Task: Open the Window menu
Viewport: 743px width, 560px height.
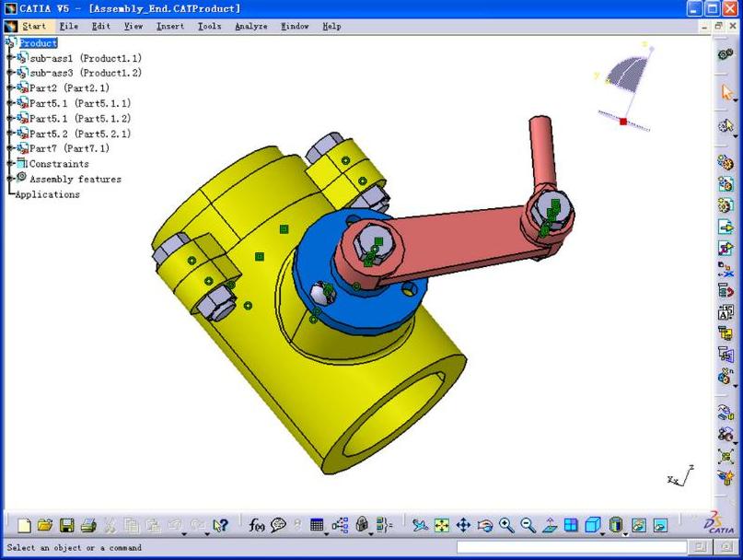Action: 295,26
